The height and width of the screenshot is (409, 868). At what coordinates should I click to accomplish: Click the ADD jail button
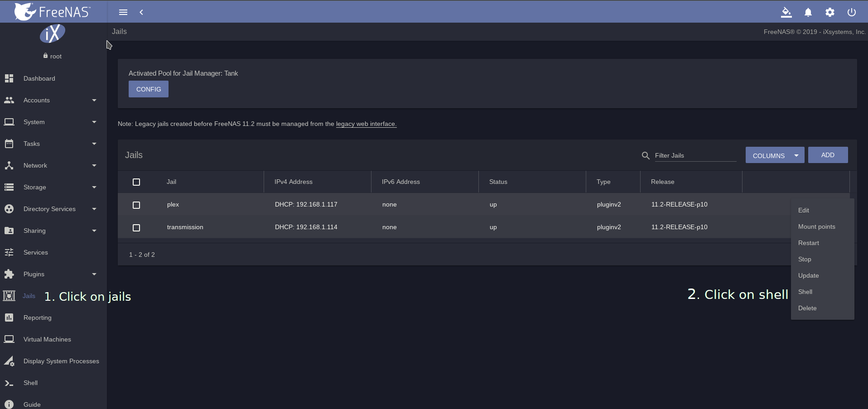tap(828, 155)
